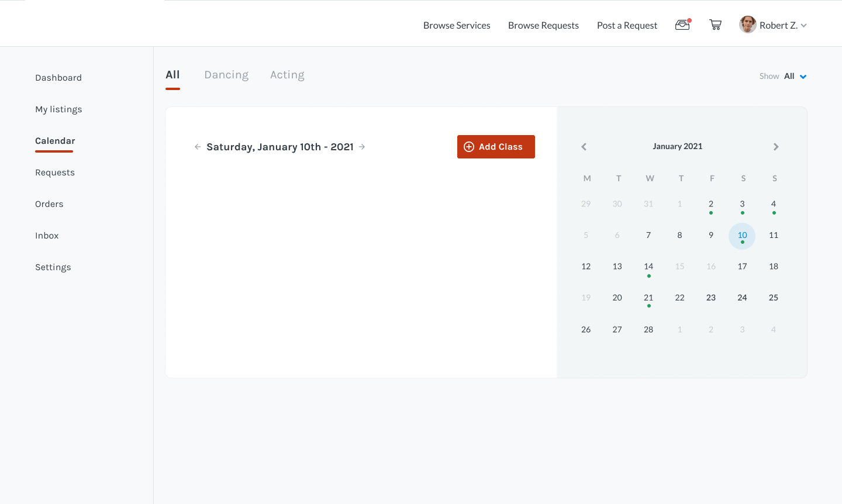This screenshot has height=504, width=842.
Task: Expand the Robert Z. account menu
Action: 804,26
